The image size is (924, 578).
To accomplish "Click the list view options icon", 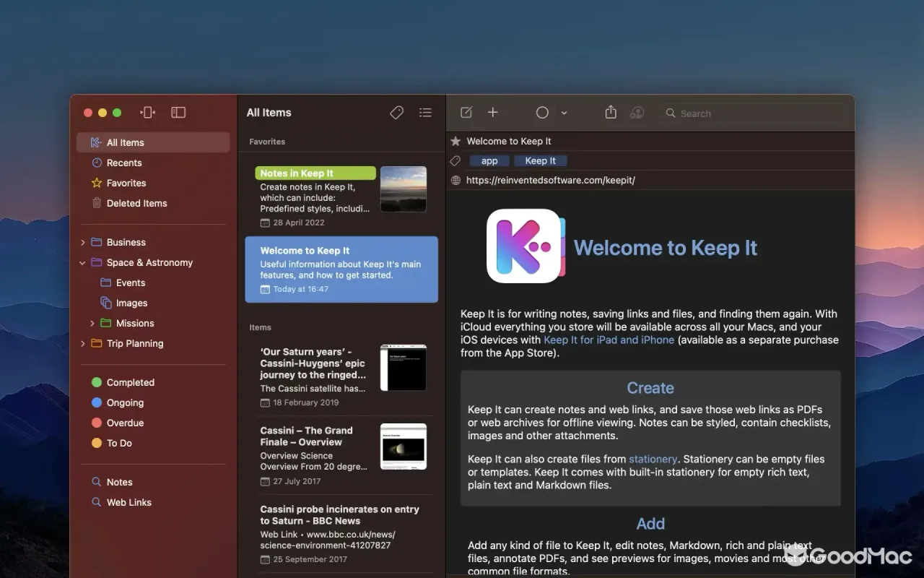I will point(426,113).
